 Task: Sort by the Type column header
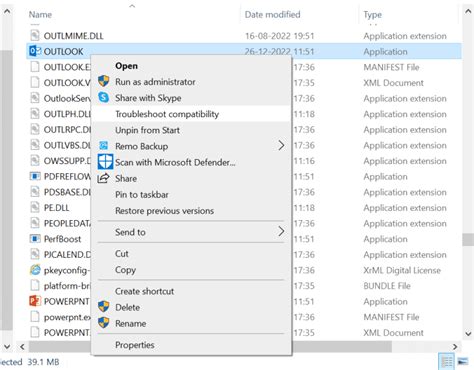click(x=373, y=15)
